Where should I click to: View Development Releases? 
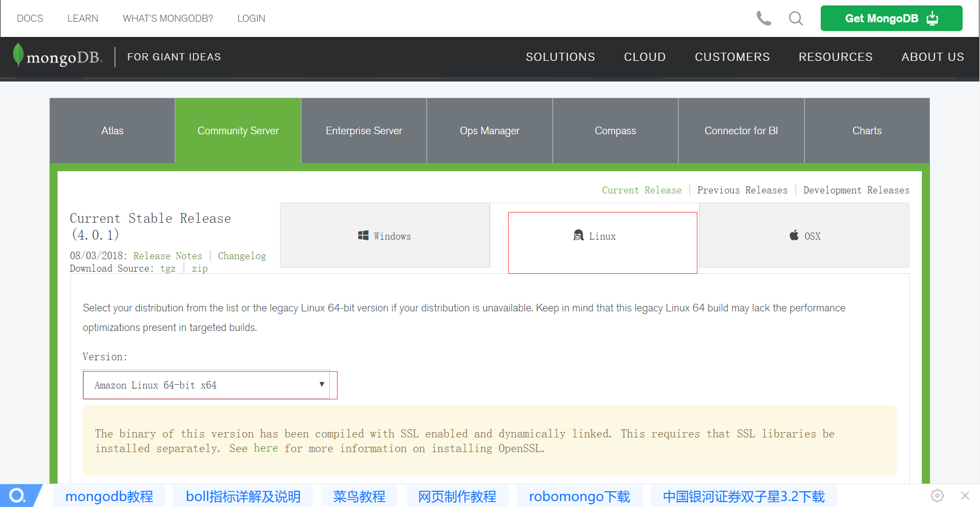tap(856, 190)
